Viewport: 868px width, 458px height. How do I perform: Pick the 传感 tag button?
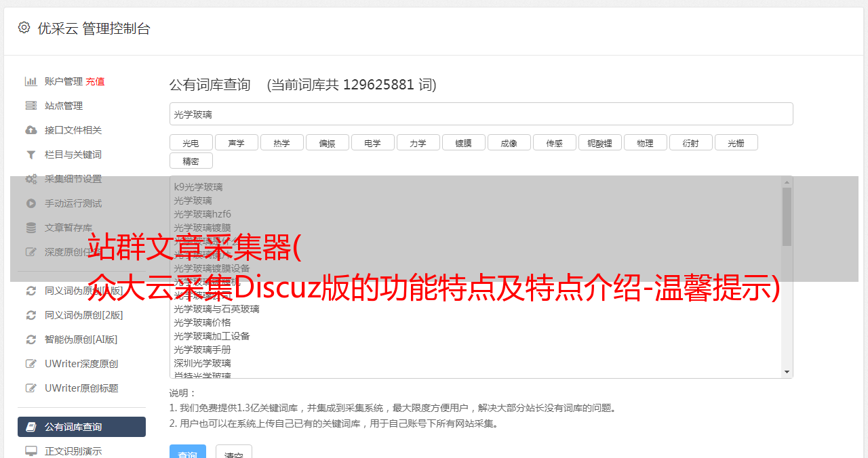[x=554, y=142]
